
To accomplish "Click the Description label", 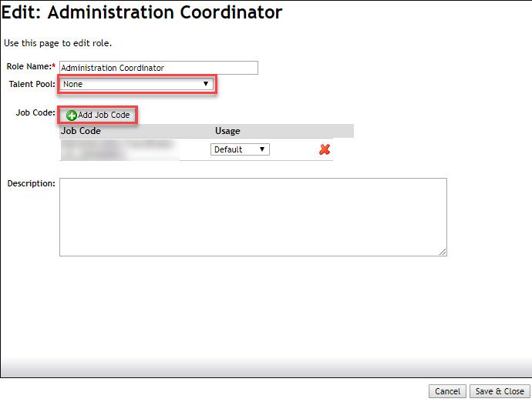I will coord(31,183).
